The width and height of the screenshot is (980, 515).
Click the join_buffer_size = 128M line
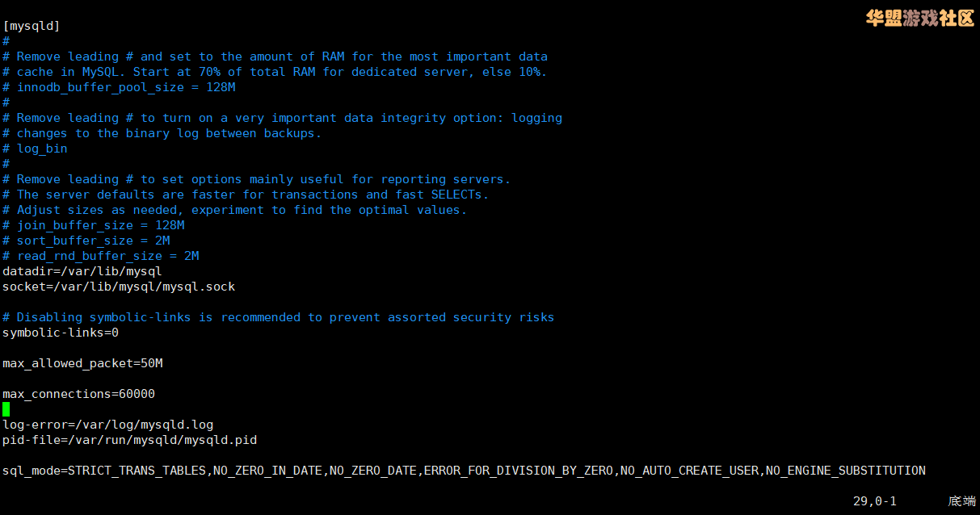click(x=94, y=225)
